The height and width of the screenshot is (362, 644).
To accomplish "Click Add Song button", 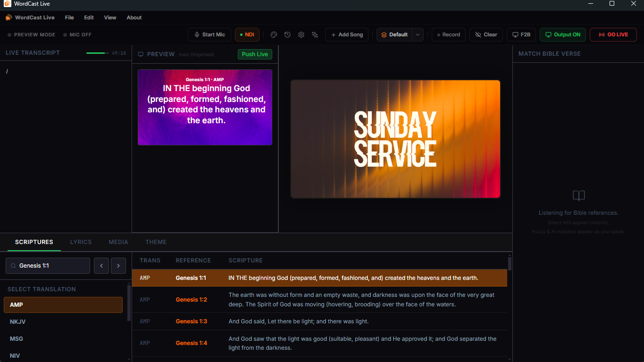I will pyautogui.click(x=347, y=34).
